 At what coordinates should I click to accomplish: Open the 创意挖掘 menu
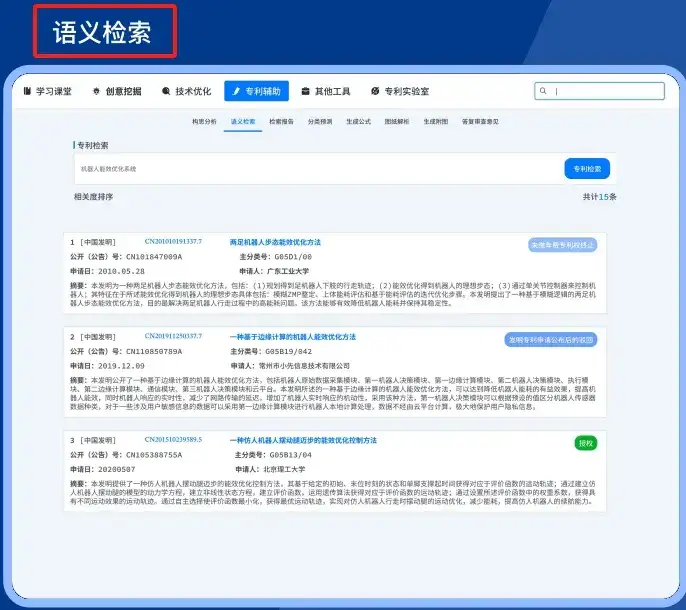(x=117, y=91)
